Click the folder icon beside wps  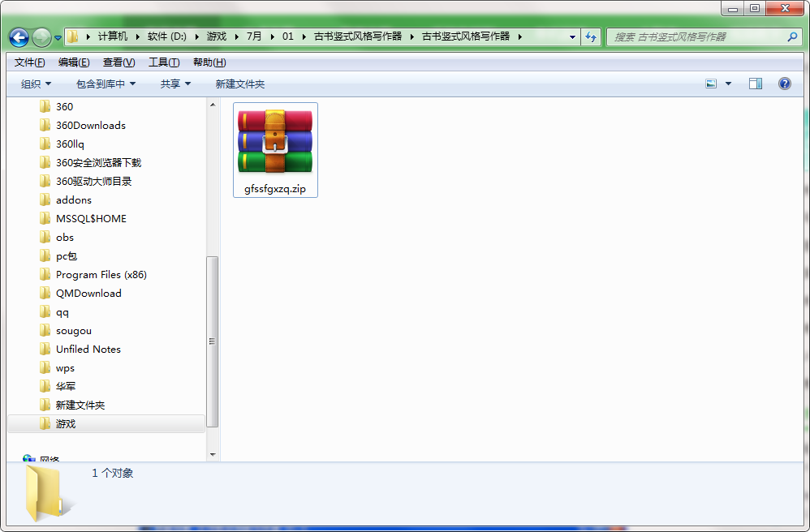pos(45,368)
